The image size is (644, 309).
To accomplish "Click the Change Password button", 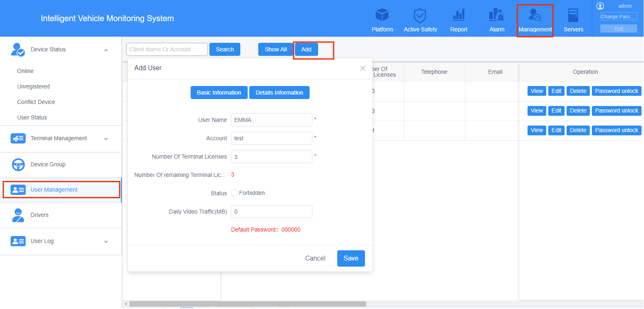I will (618, 17).
